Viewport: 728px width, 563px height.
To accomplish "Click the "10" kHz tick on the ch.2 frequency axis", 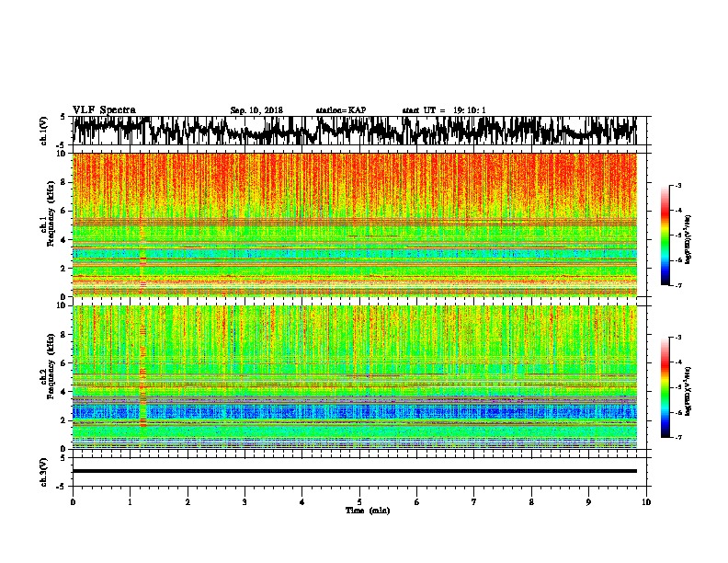I will (x=62, y=305).
